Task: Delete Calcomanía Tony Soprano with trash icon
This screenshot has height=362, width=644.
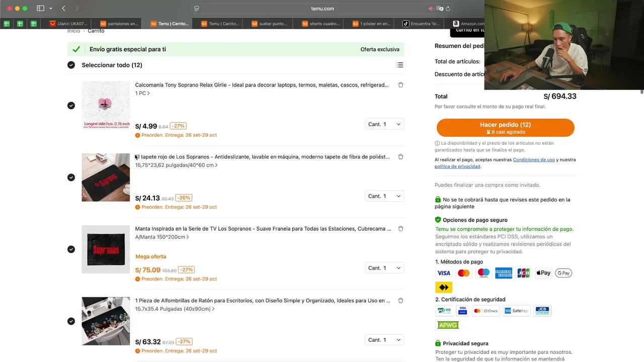Action: (400, 85)
